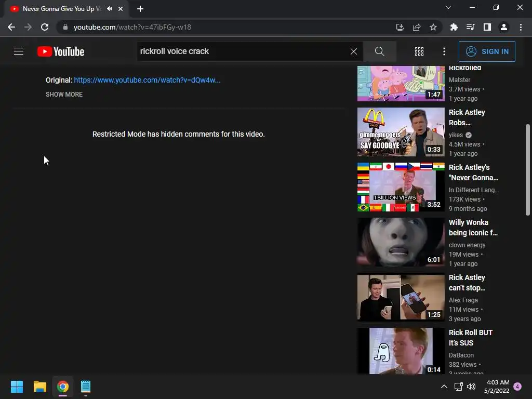
Task: Click the Willy Wonka being iconic title
Action: [473, 228]
